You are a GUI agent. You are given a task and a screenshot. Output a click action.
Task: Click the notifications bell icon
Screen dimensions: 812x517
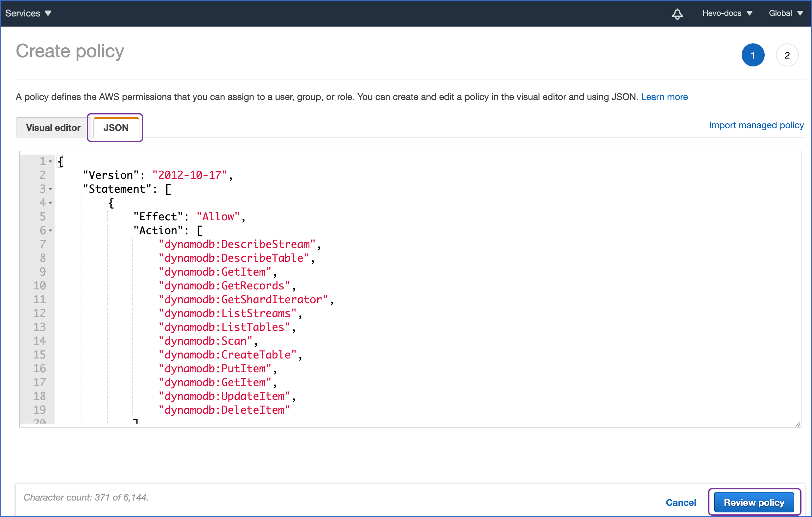coord(678,13)
